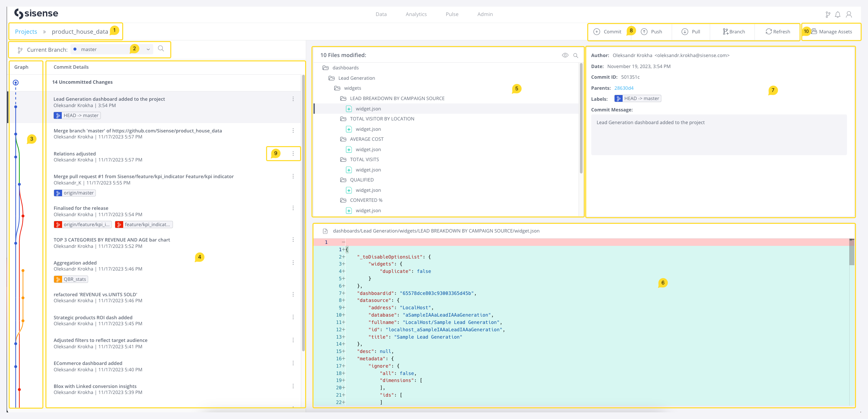868x419 pixels.
Task: Collapse the QUALIFIED folder
Action: tap(343, 180)
